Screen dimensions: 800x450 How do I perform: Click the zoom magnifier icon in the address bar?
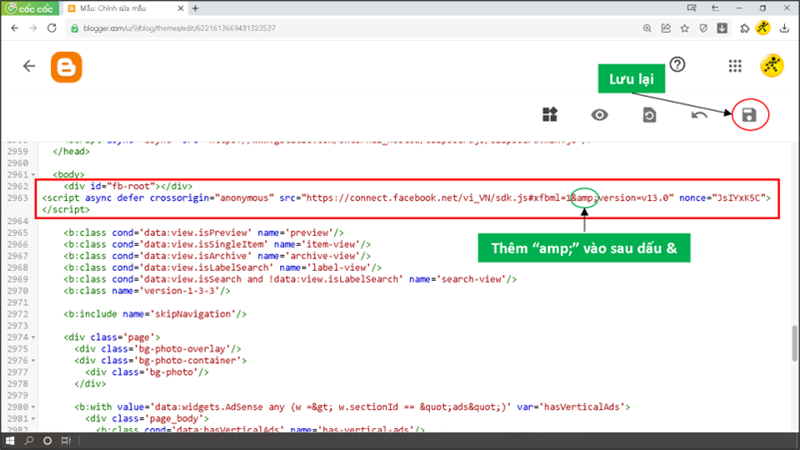tap(647, 28)
